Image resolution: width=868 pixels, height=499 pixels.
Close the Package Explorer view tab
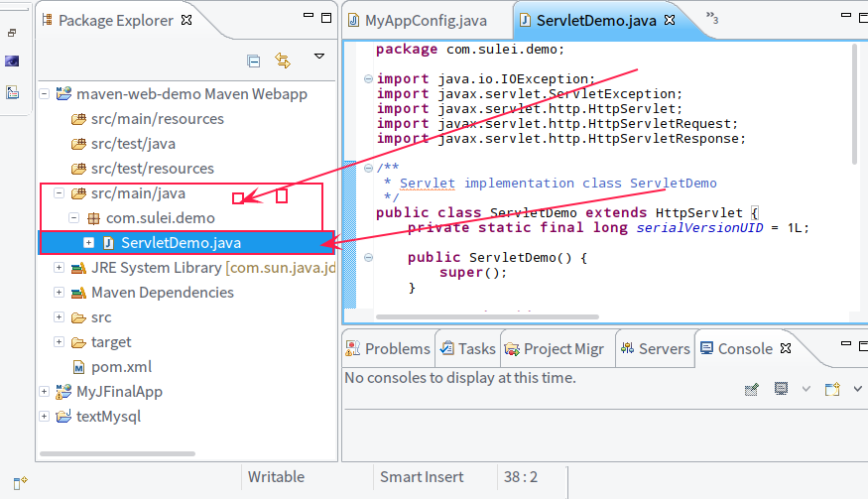[x=187, y=20]
